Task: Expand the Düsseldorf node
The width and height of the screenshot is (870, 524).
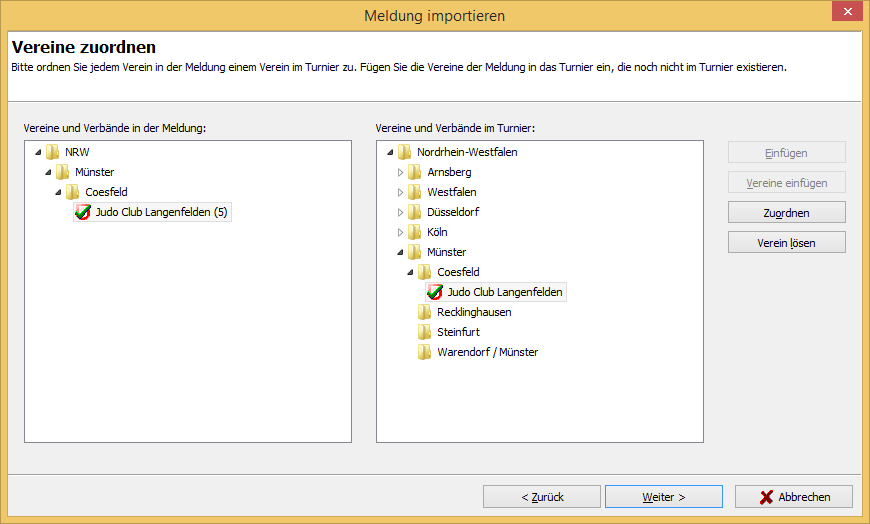Action: [x=400, y=213]
